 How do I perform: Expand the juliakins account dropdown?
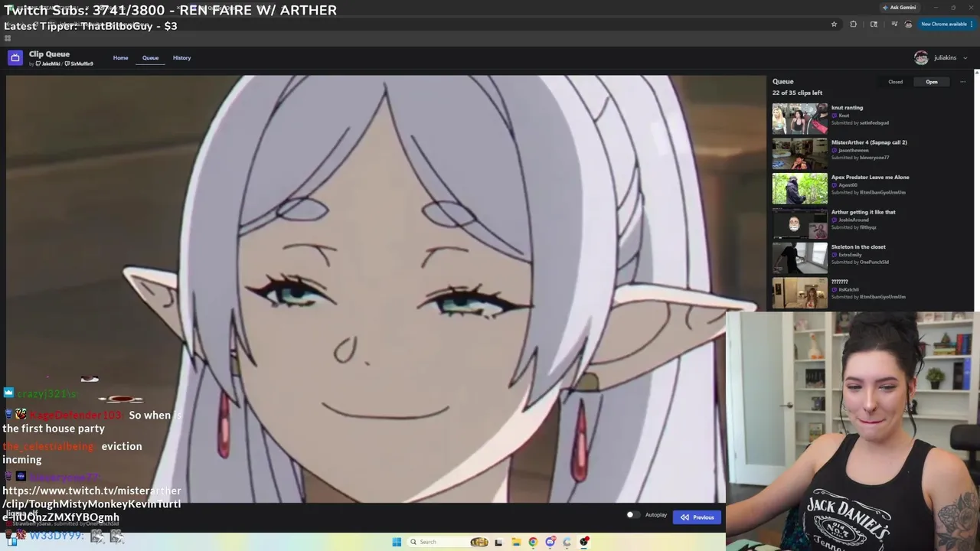[965, 57]
